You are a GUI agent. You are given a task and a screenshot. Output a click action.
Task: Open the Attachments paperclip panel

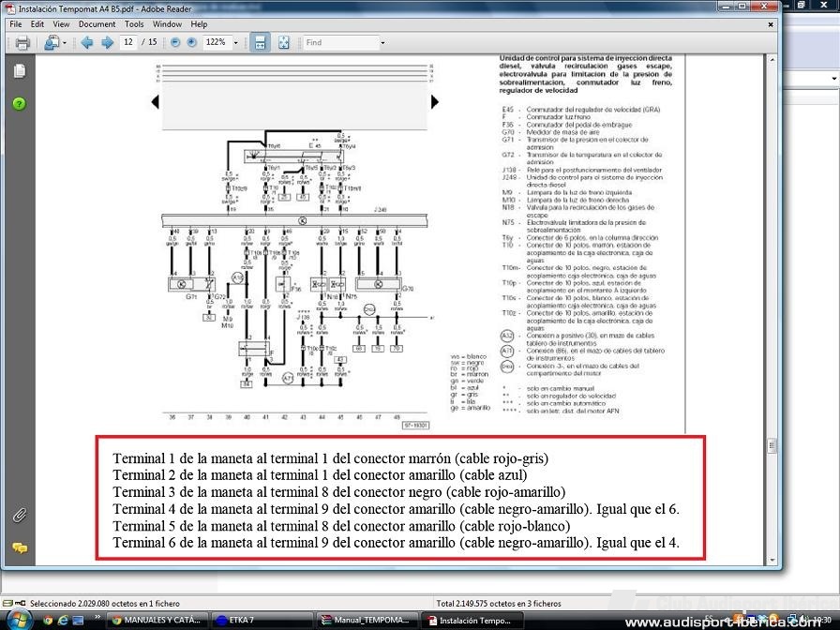tap(19, 515)
